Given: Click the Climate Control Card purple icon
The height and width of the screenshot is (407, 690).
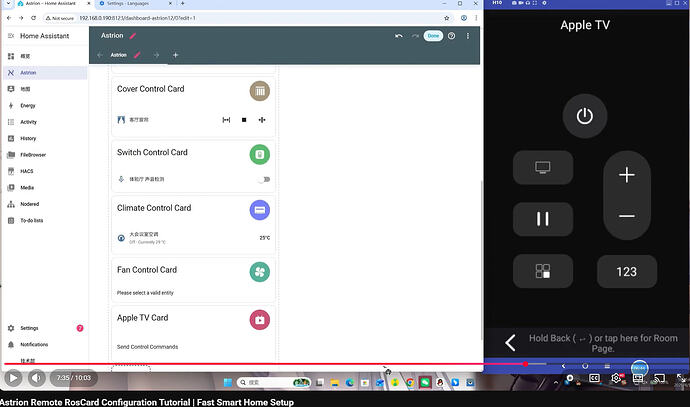Looking at the screenshot, I should click(x=260, y=210).
